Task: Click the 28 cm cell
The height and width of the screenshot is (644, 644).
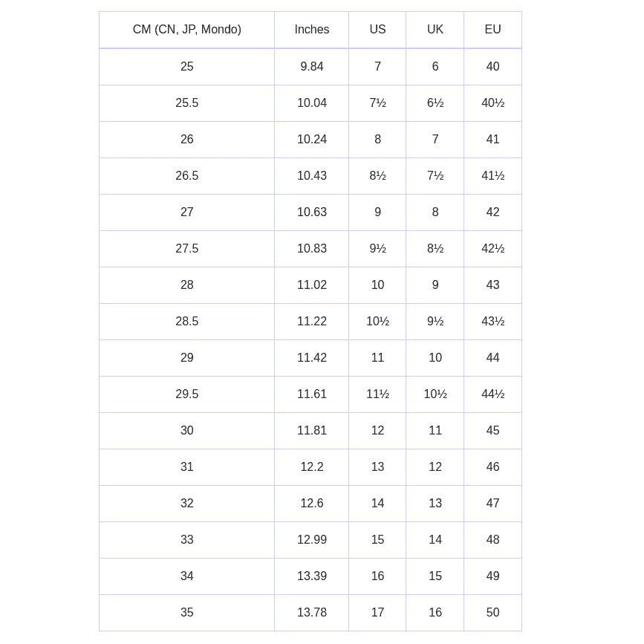Action: [x=186, y=284]
